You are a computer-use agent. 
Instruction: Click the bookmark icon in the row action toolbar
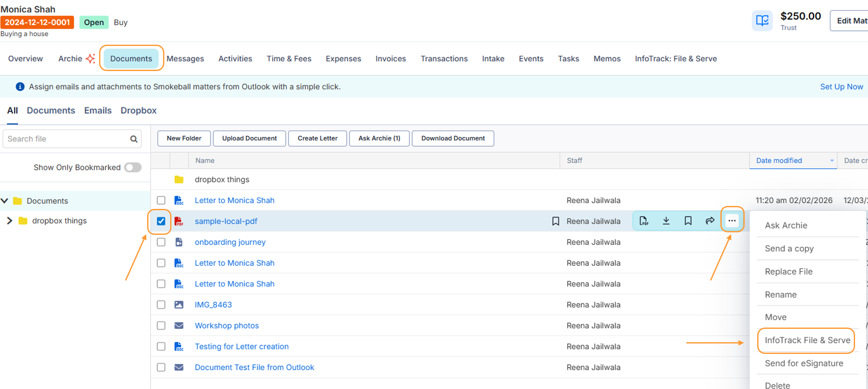(688, 221)
